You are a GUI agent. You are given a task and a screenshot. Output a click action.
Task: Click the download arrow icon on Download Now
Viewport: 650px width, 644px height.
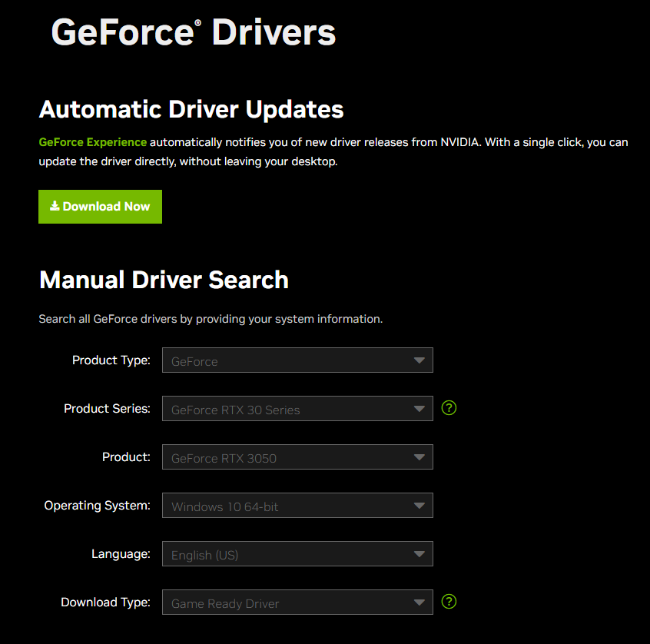pos(55,206)
